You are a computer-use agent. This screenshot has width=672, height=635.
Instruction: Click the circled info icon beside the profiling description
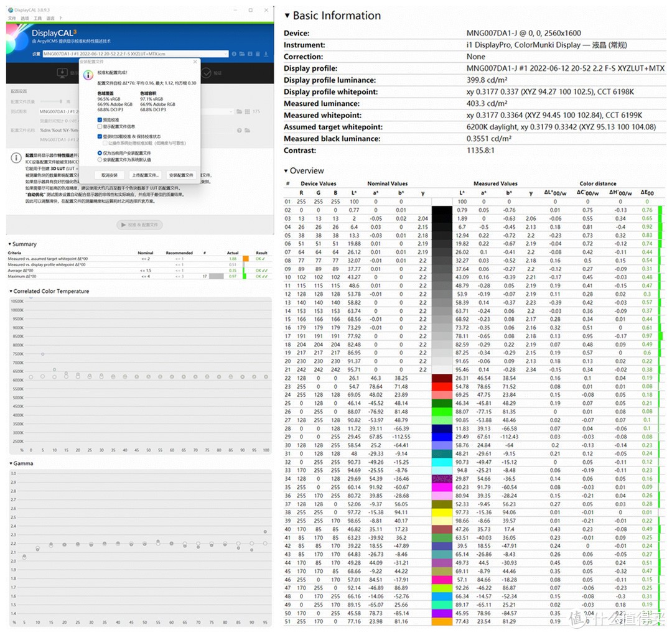tap(16, 158)
